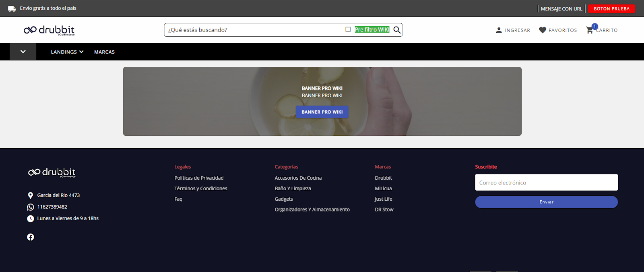Click the drubbit logo in header
The height and width of the screenshot is (272, 644).
point(49,30)
